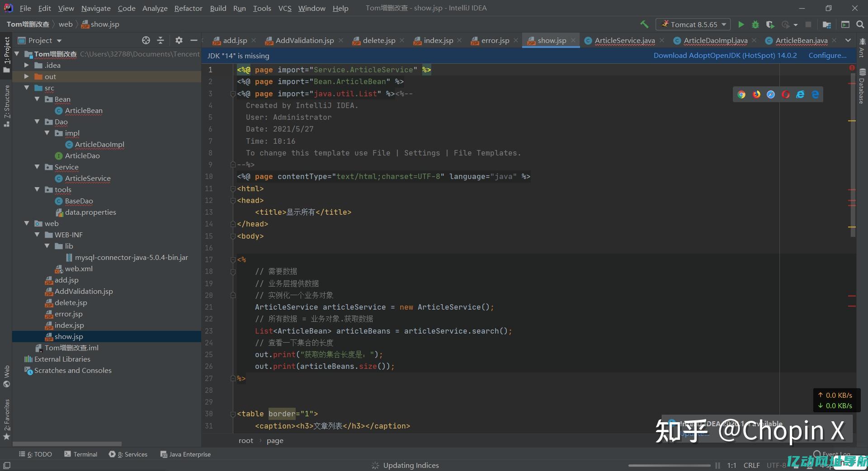Hide the Project tool window minus icon
This screenshot has height=471, width=868.
point(194,40)
